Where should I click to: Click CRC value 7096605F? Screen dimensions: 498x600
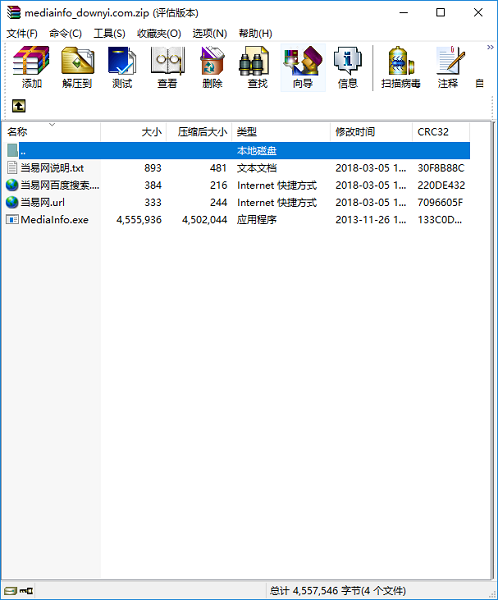click(x=440, y=202)
